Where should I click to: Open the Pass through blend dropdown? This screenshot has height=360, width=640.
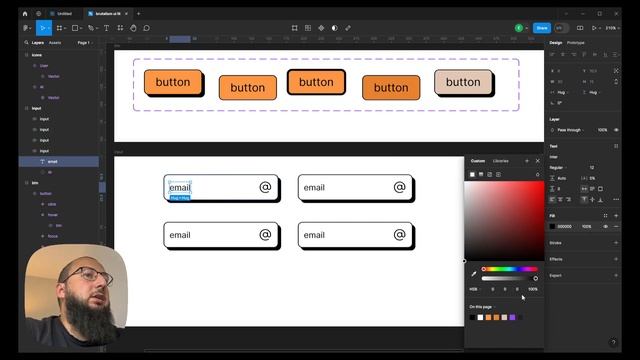click(x=570, y=130)
